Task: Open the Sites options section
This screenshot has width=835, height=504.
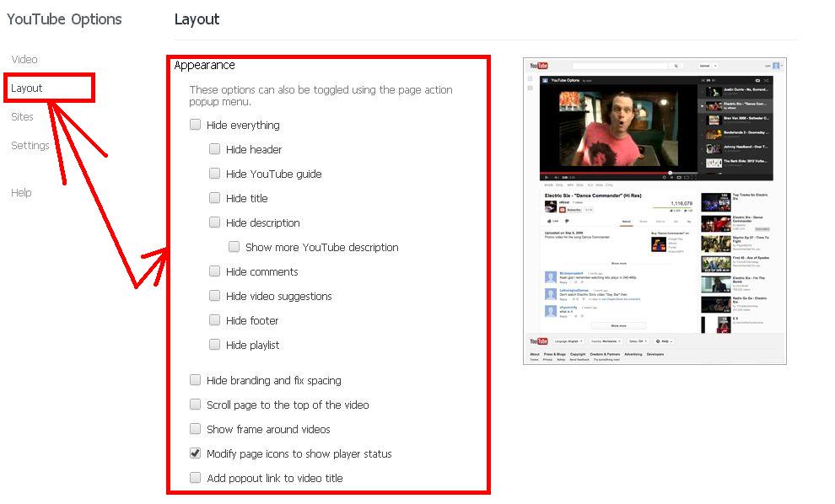Action: pos(23,117)
